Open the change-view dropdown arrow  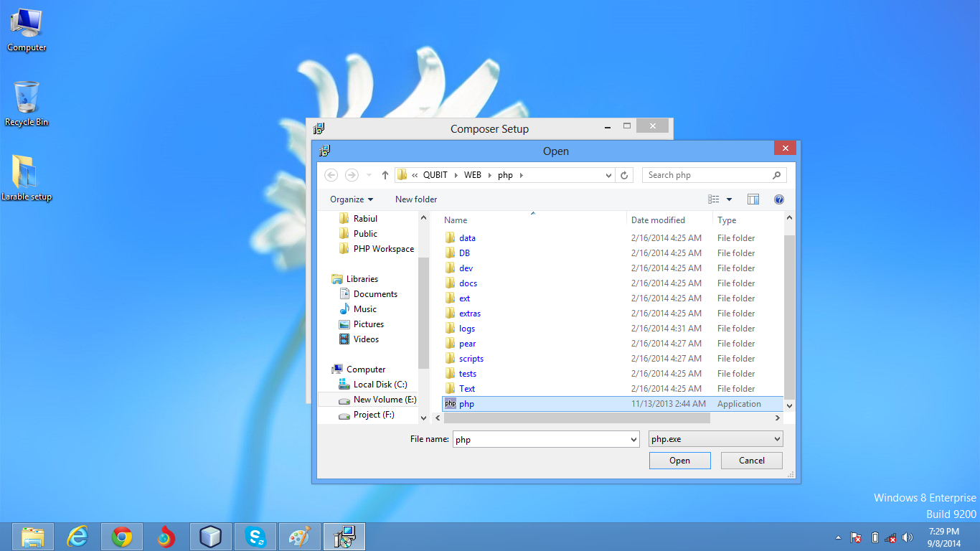(729, 199)
